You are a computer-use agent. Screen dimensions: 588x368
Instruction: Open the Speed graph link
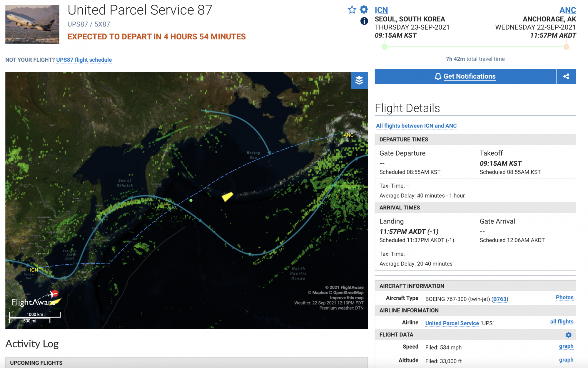point(566,346)
